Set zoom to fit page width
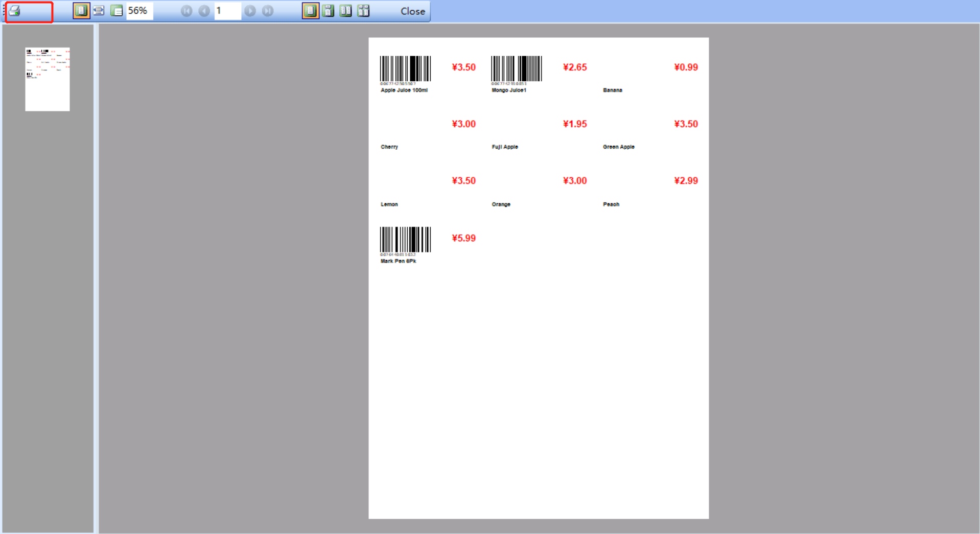Viewport: 980px width, 534px height. click(x=99, y=10)
